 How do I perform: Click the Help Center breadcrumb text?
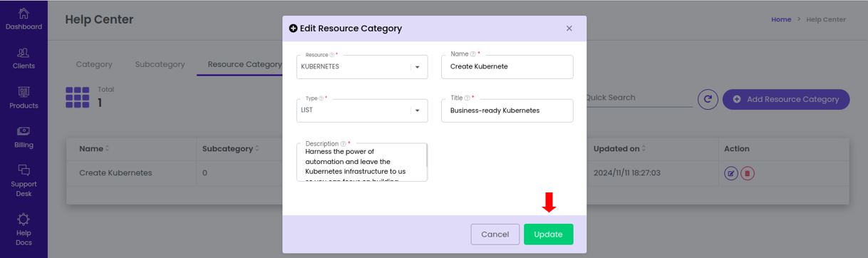(826, 19)
